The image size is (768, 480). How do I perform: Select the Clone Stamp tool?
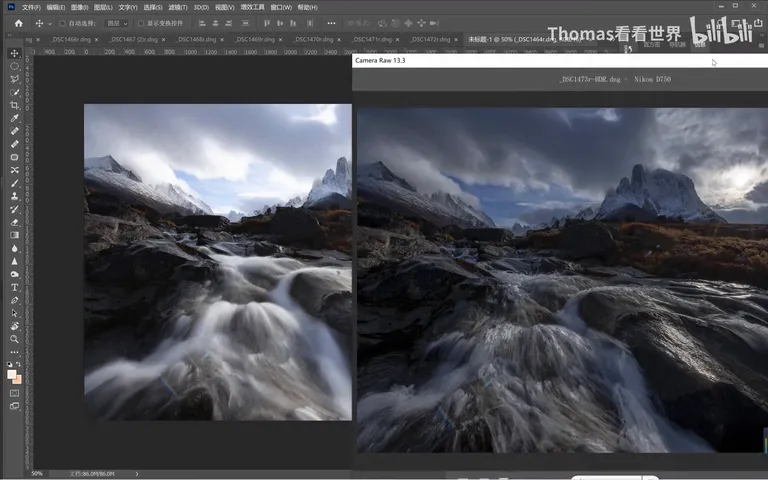[x=15, y=196]
